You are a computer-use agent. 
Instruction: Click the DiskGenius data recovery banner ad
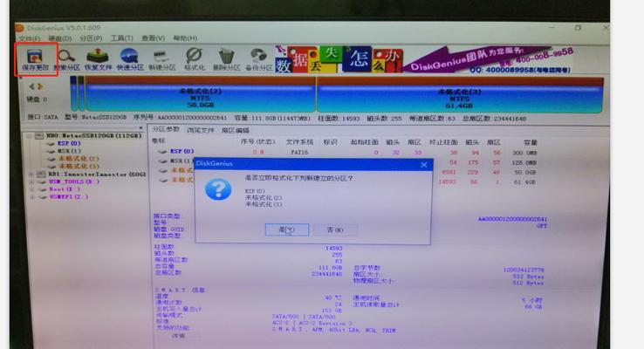[x=425, y=59]
